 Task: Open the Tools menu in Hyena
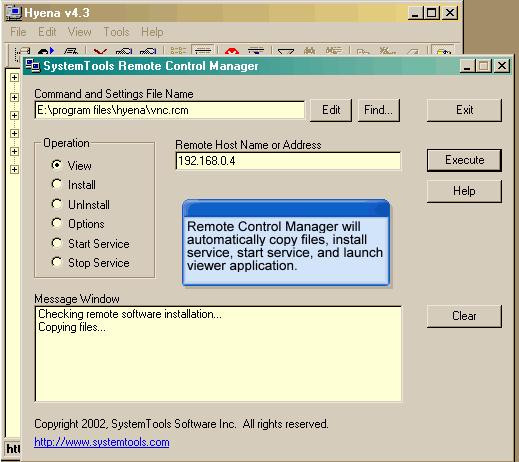coord(116,32)
